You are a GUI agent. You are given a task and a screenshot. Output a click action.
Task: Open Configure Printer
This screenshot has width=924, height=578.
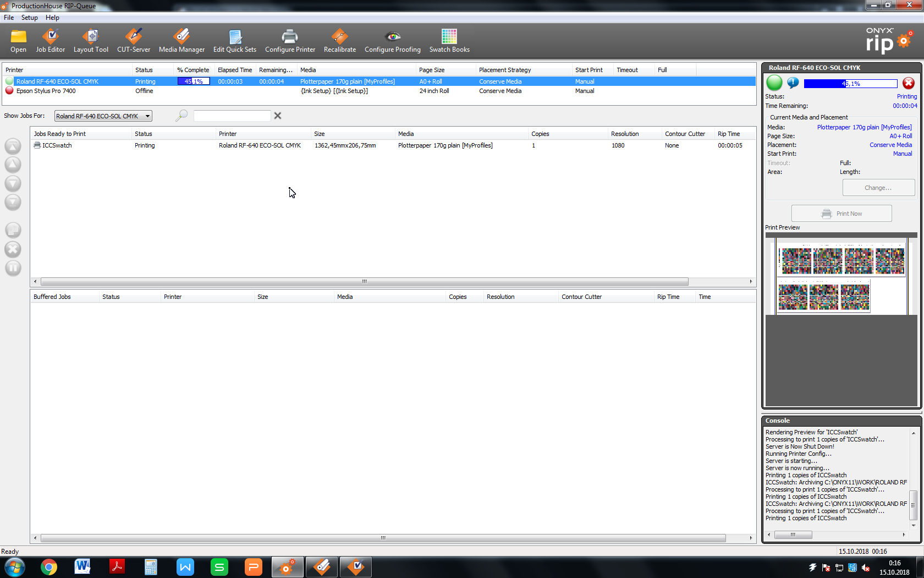290,41
